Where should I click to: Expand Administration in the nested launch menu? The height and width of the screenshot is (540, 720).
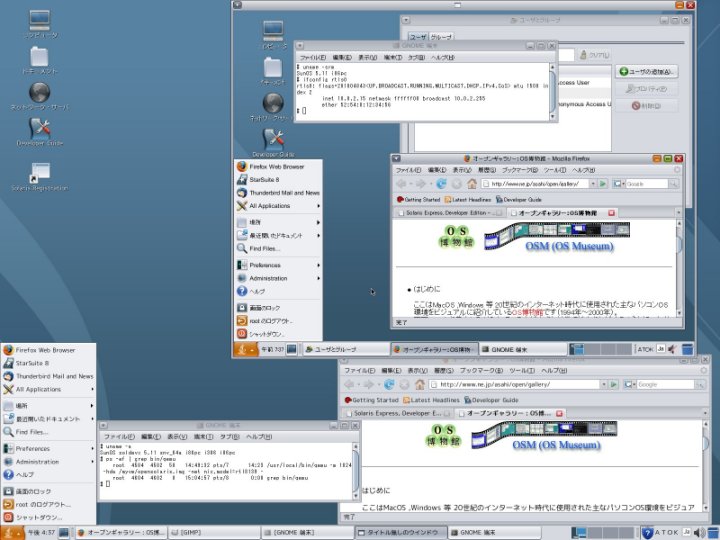[278, 278]
